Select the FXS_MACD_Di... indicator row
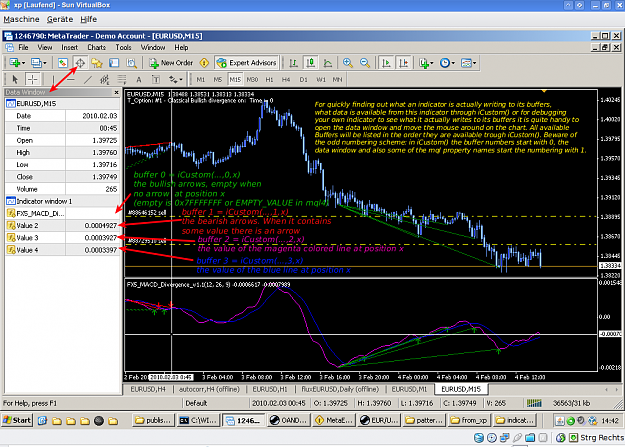Screen dimensions: 625x447 point(63,213)
